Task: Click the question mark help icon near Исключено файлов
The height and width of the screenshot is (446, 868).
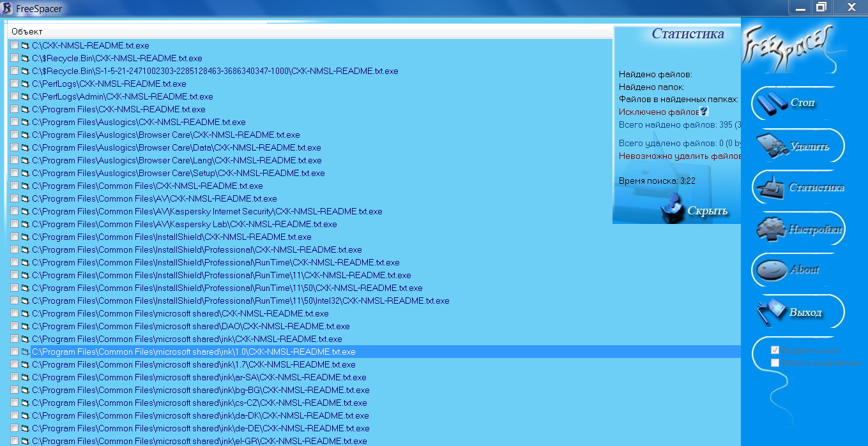Action: tap(704, 112)
